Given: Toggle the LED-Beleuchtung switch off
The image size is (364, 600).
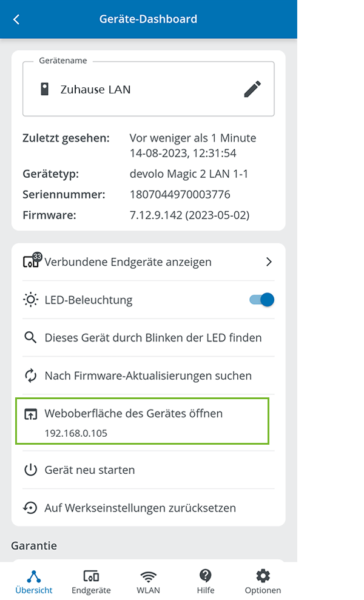Looking at the screenshot, I should 262,300.
